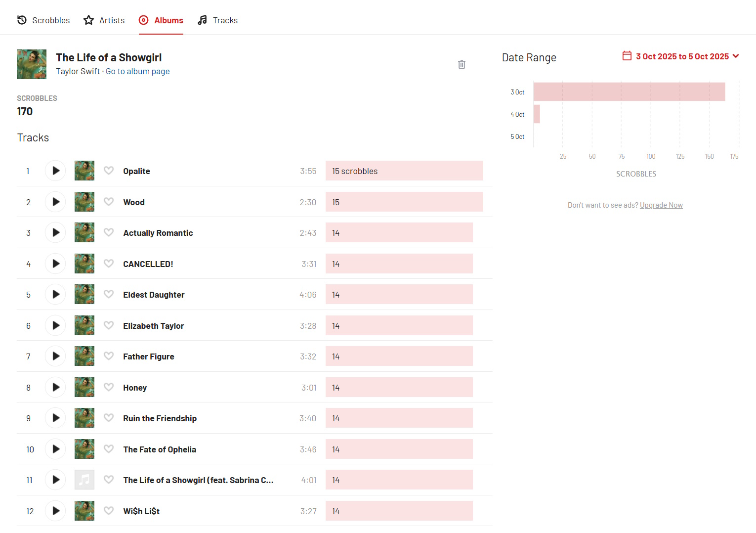Play the track Honey

coord(55,387)
